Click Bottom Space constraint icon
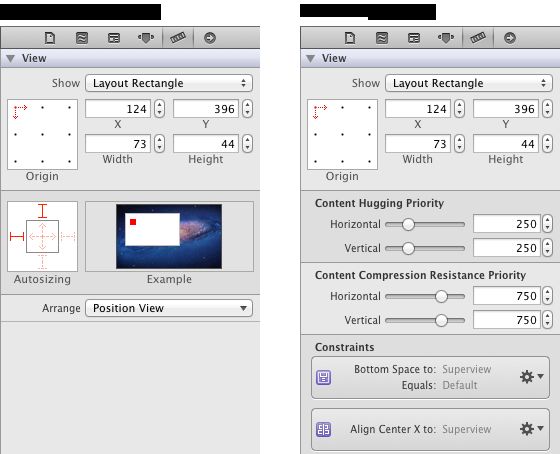The height and width of the screenshot is (454, 560). pos(324,377)
